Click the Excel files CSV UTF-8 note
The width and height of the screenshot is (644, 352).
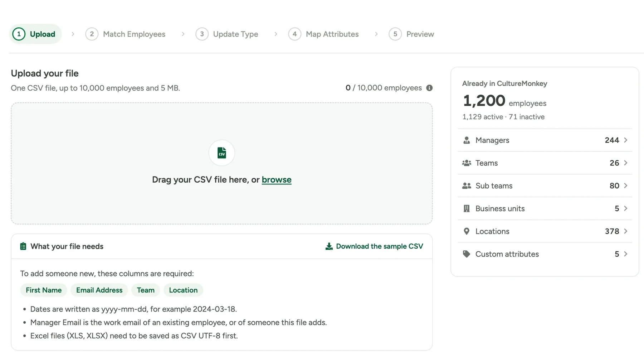(x=134, y=336)
